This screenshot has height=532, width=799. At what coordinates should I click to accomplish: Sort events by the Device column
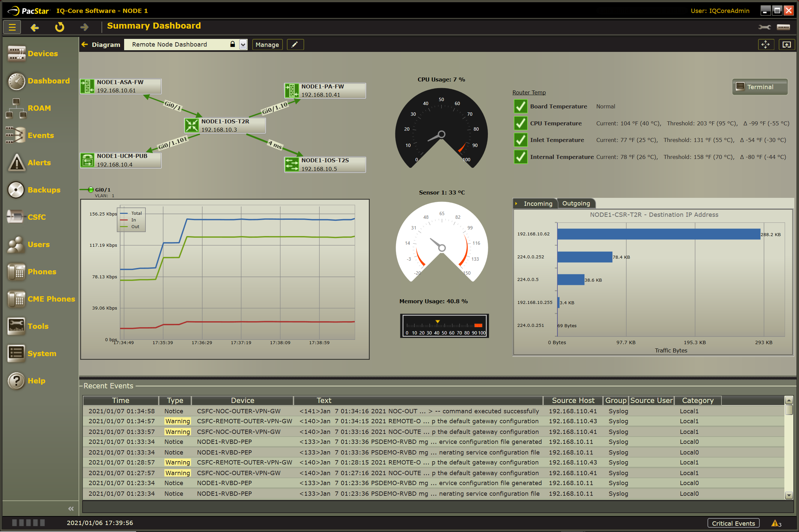click(243, 400)
